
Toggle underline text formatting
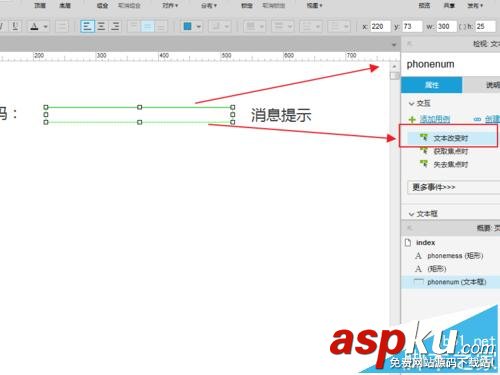coord(15,26)
